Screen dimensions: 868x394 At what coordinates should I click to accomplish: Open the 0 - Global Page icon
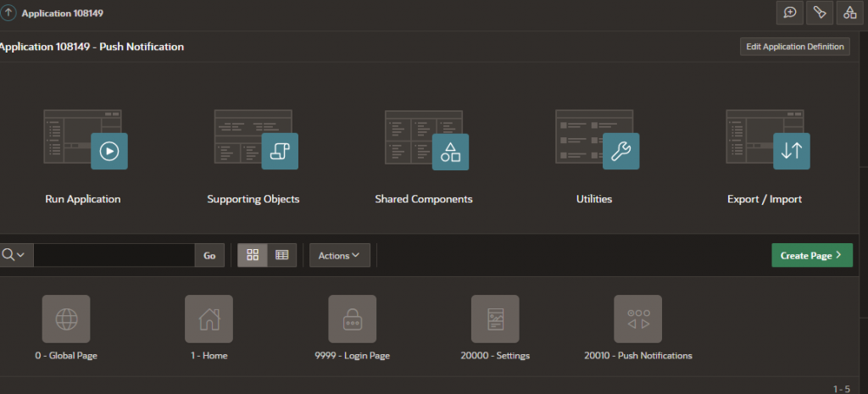tap(66, 319)
